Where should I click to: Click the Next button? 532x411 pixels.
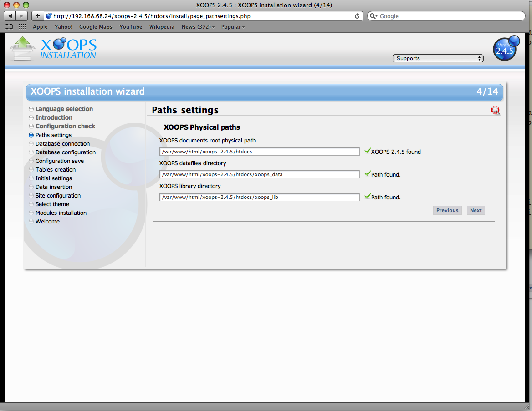click(476, 210)
